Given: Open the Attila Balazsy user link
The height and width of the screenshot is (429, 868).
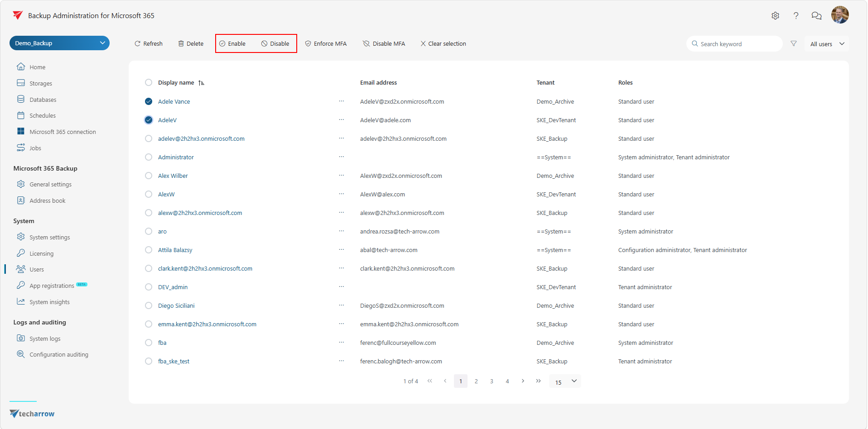Looking at the screenshot, I should pos(175,250).
